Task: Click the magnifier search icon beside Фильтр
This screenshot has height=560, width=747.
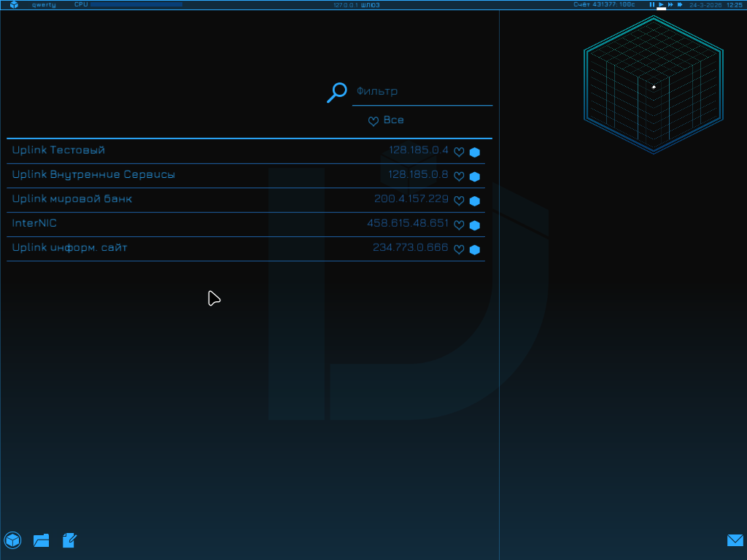Action: 336,93
